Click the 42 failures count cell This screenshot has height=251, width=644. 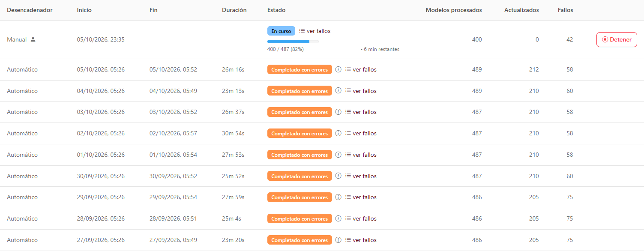coord(569,39)
